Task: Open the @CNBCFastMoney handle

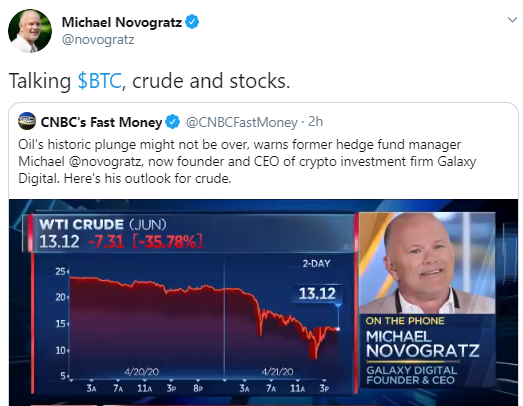Action: 241,122
